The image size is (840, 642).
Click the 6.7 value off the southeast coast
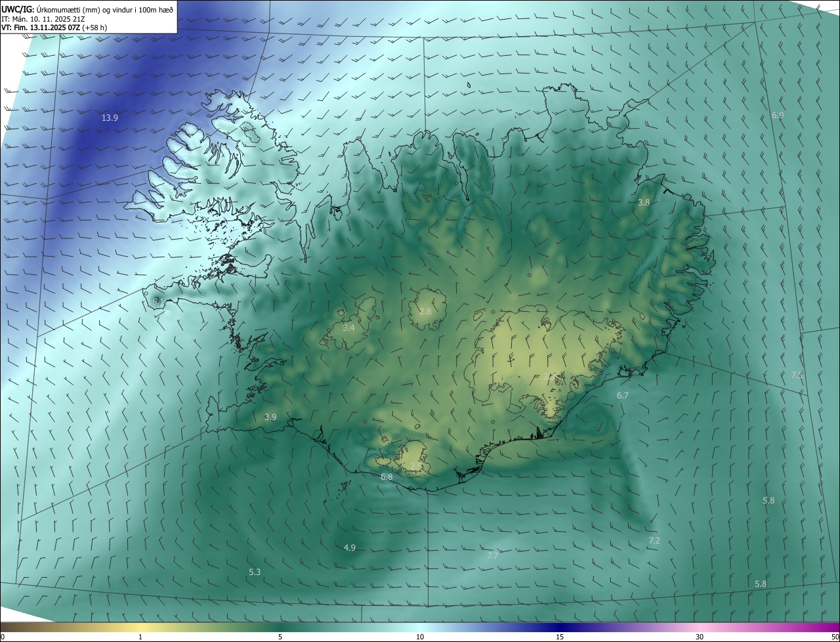[623, 396]
